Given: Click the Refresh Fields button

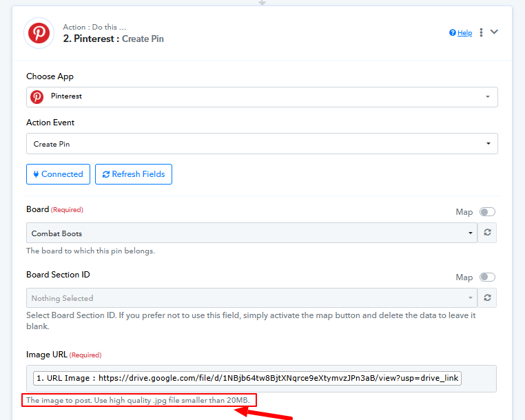Looking at the screenshot, I should [x=134, y=174].
